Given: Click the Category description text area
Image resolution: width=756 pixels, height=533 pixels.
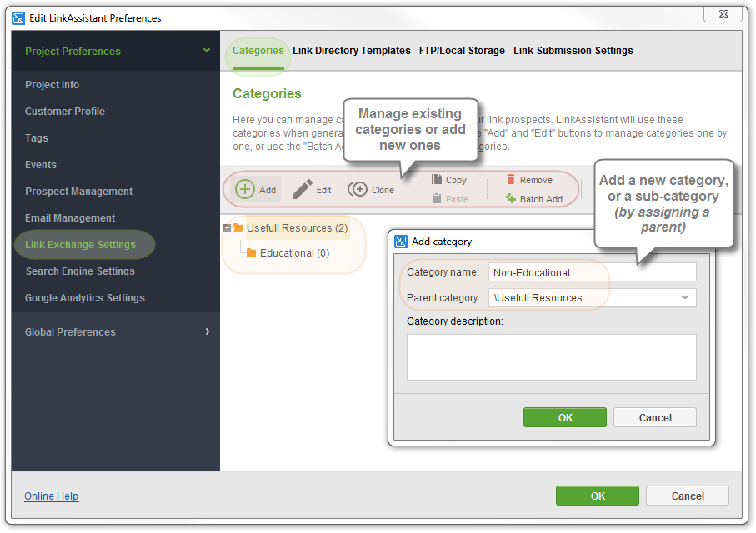Looking at the screenshot, I should 552,357.
